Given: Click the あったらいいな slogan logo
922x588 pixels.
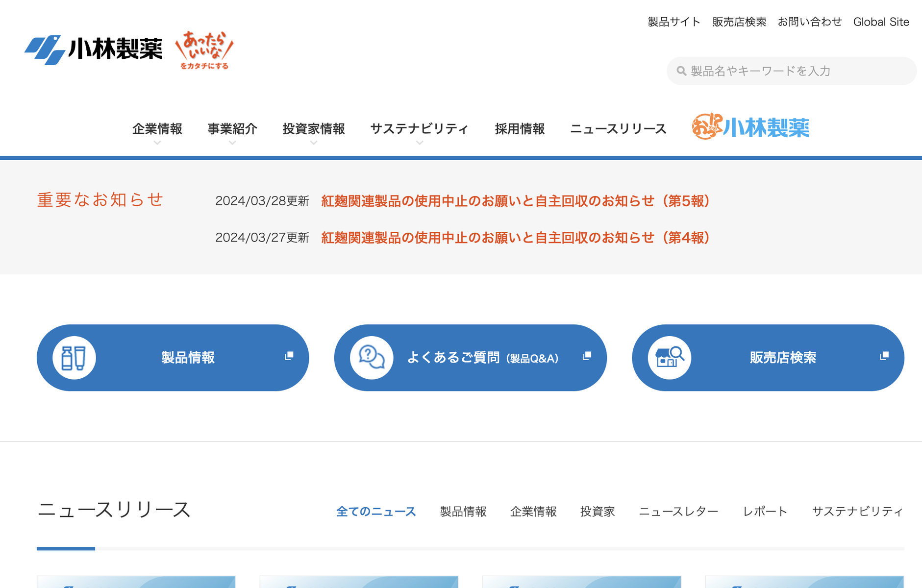Looking at the screenshot, I should click(204, 50).
